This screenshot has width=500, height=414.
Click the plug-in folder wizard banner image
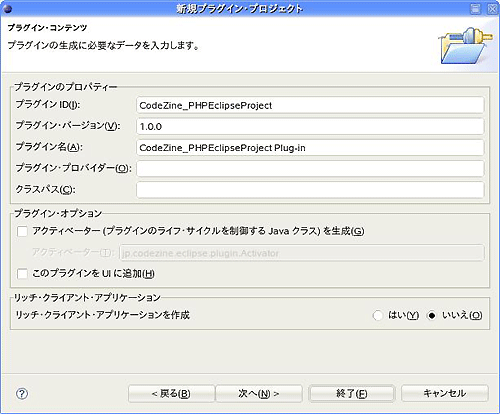pyautogui.click(x=465, y=46)
